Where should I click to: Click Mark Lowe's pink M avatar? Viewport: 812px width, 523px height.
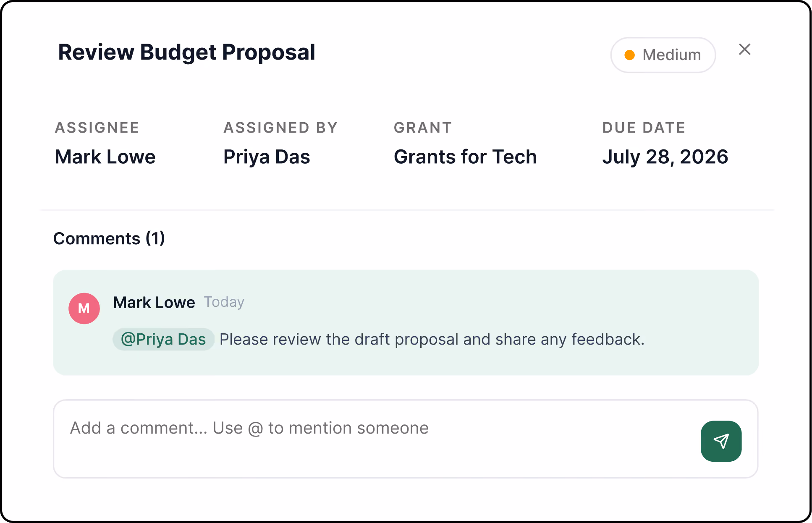84,308
